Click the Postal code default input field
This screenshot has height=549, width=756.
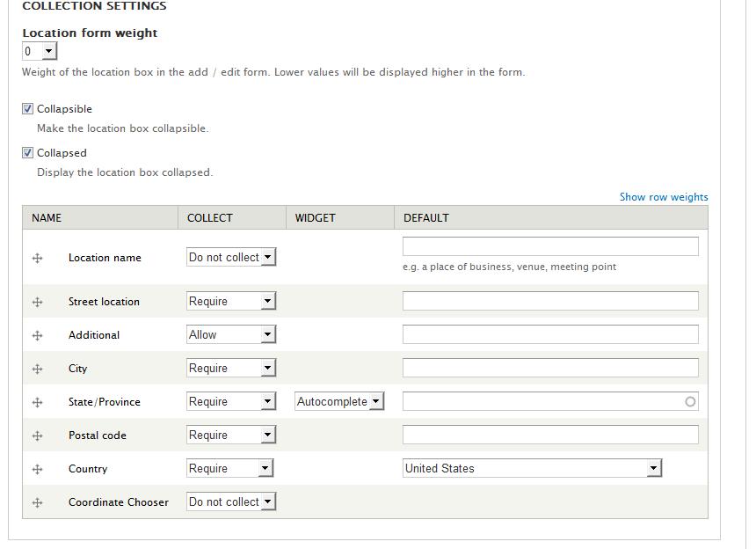point(550,435)
